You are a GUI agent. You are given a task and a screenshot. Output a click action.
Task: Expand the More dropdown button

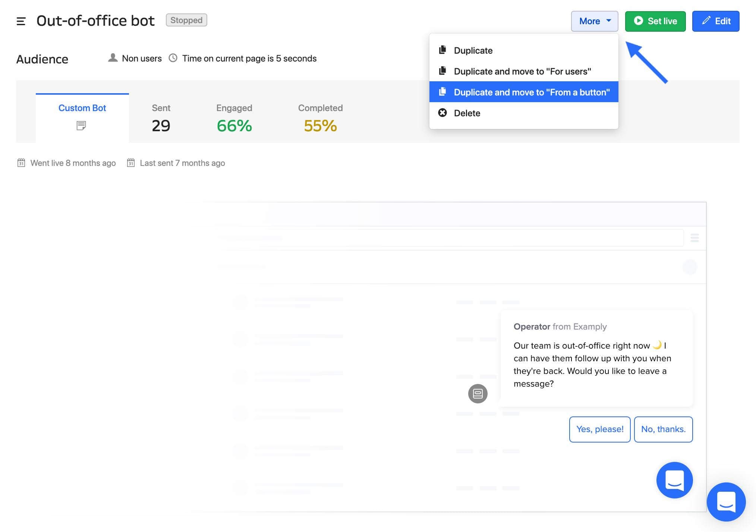coord(595,21)
